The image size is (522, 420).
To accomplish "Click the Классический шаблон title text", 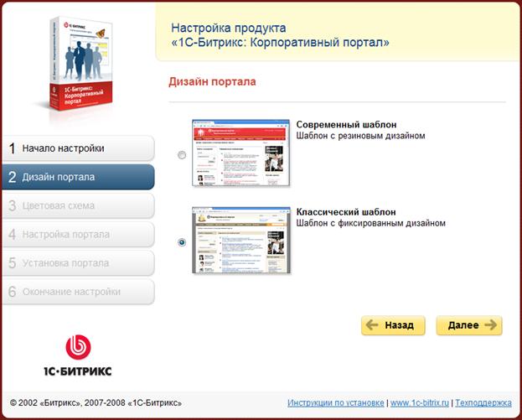I will [346, 212].
